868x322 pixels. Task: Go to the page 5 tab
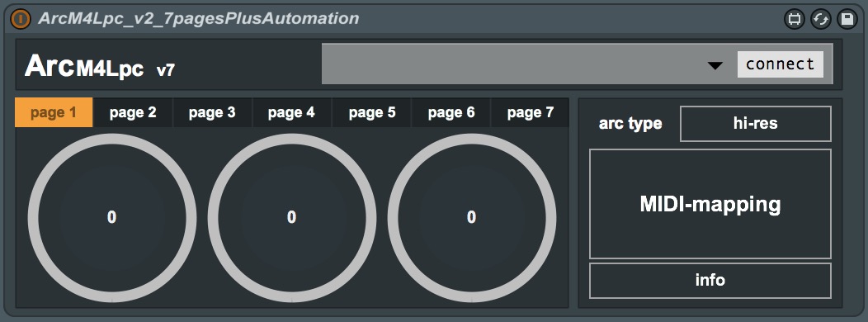pyautogui.click(x=372, y=112)
